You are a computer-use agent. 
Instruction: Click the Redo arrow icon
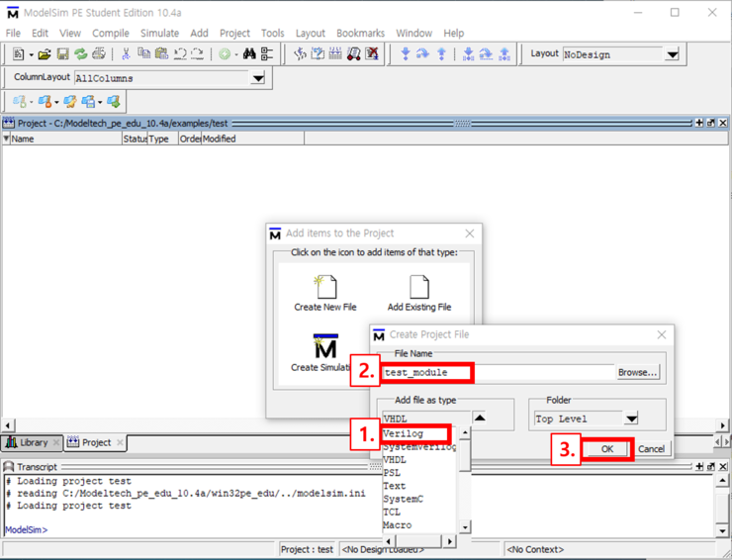point(198,54)
